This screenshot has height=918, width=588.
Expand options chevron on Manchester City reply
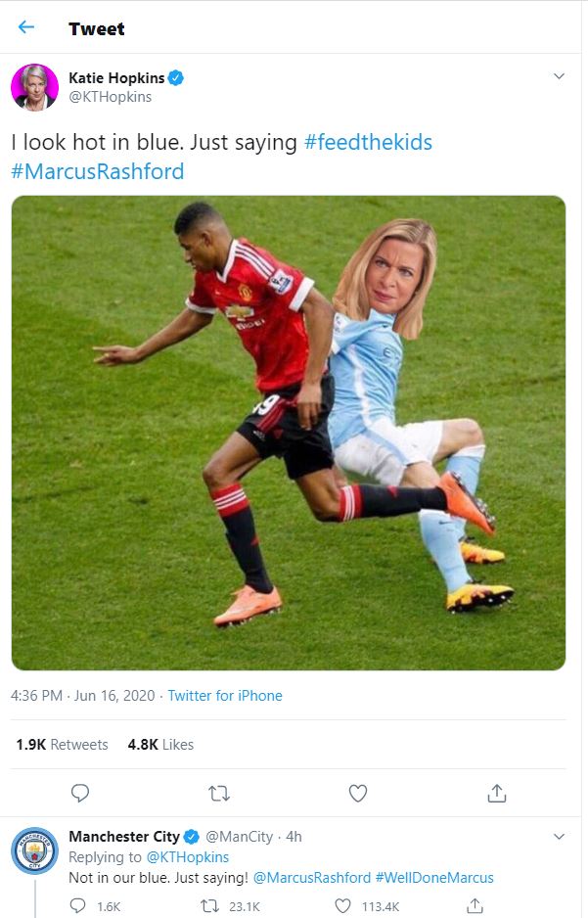[559, 836]
